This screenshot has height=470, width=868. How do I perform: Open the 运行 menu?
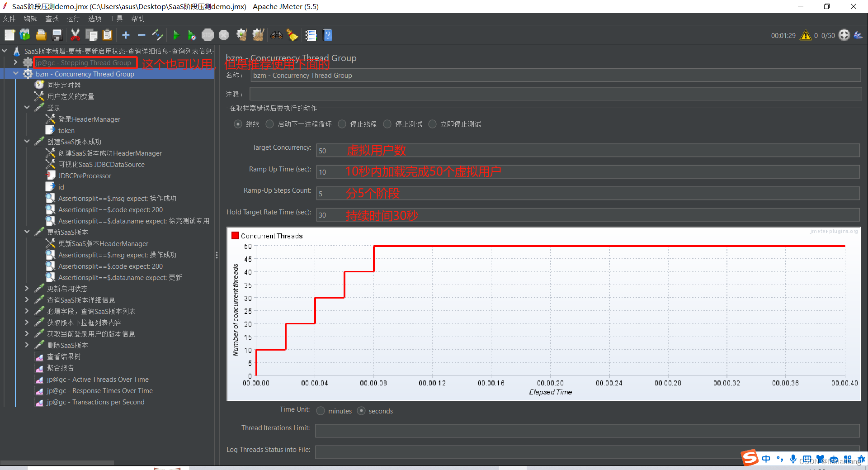(x=73, y=19)
